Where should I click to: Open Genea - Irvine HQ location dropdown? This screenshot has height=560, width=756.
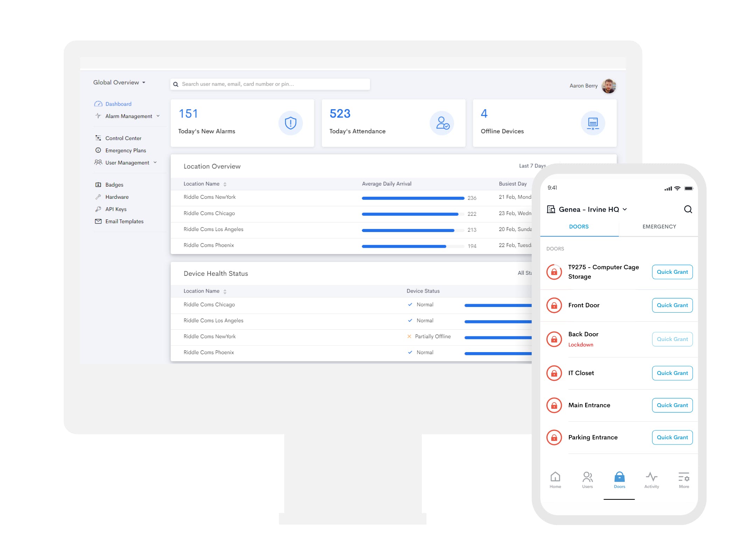tap(593, 209)
